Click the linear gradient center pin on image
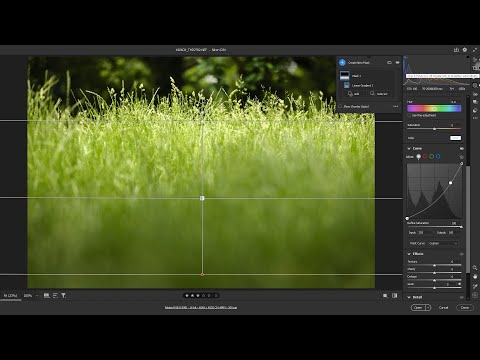Image resolution: width=480 pixels, height=360 pixels. 202,198
